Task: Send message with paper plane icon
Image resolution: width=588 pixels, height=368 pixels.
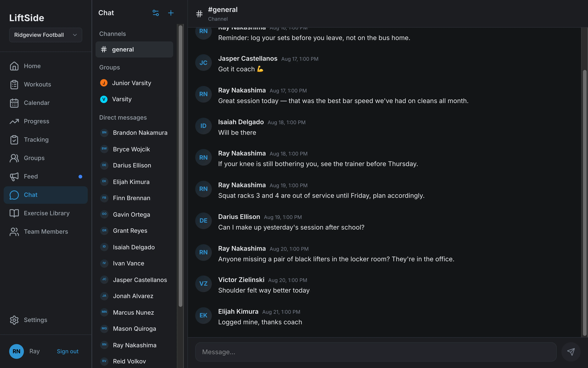Action: [x=571, y=352]
